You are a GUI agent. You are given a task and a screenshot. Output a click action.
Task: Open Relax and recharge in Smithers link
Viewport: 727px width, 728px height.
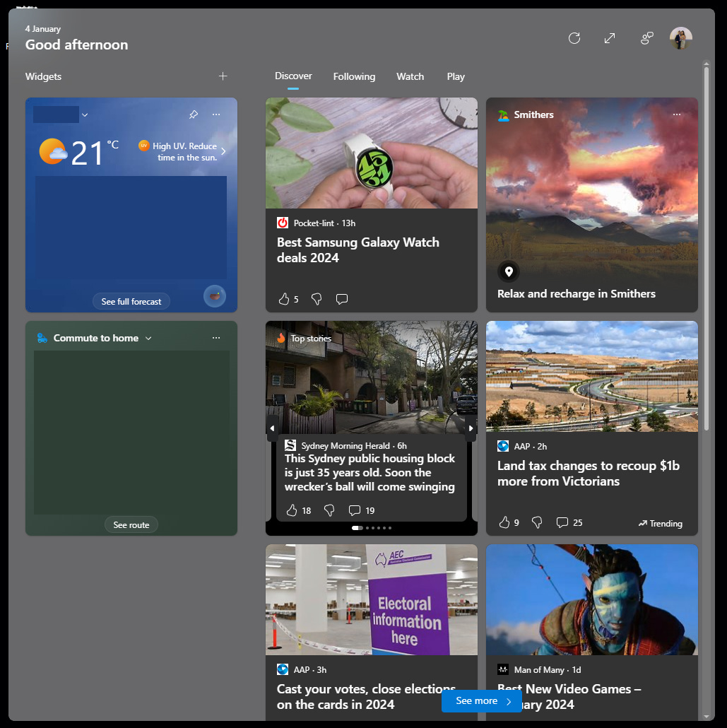[x=576, y=294]
